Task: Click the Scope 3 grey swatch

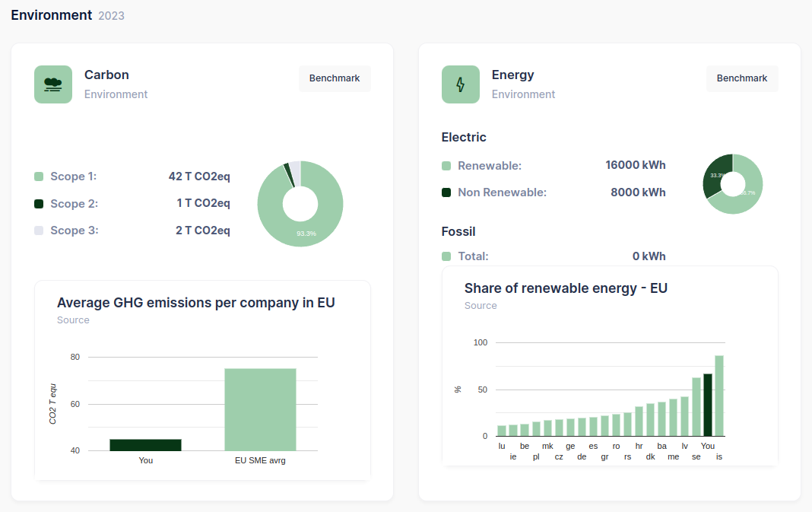Action: tap(39, 231)
